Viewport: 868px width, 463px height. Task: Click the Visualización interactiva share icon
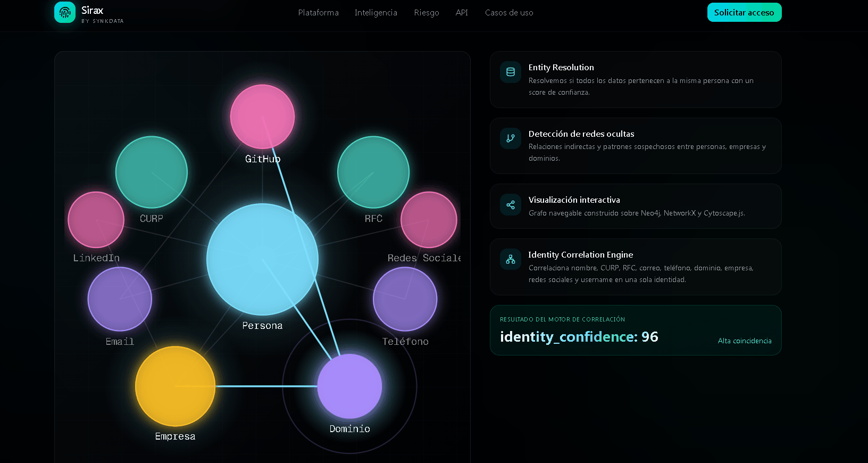click(511, 205)
